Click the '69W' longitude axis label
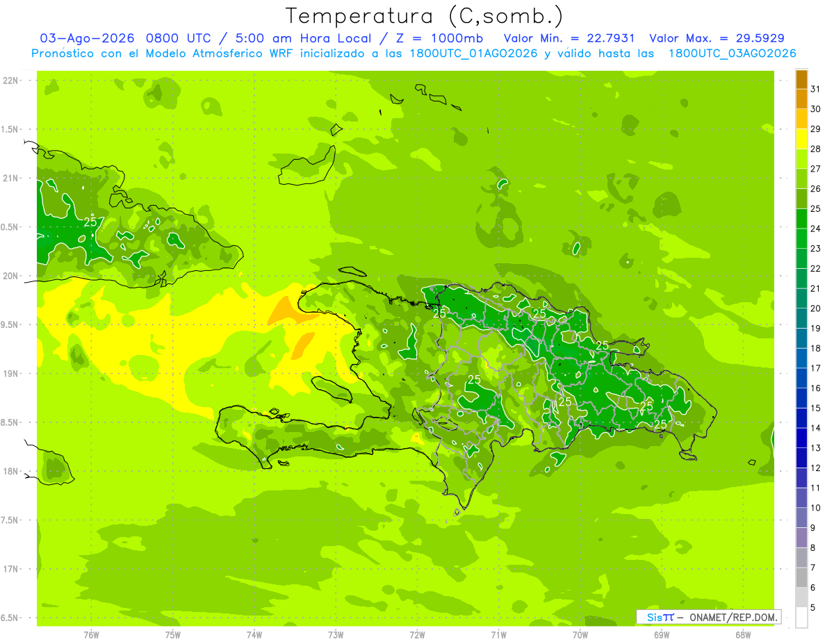The image size is (834, 644). click(662, 634)
